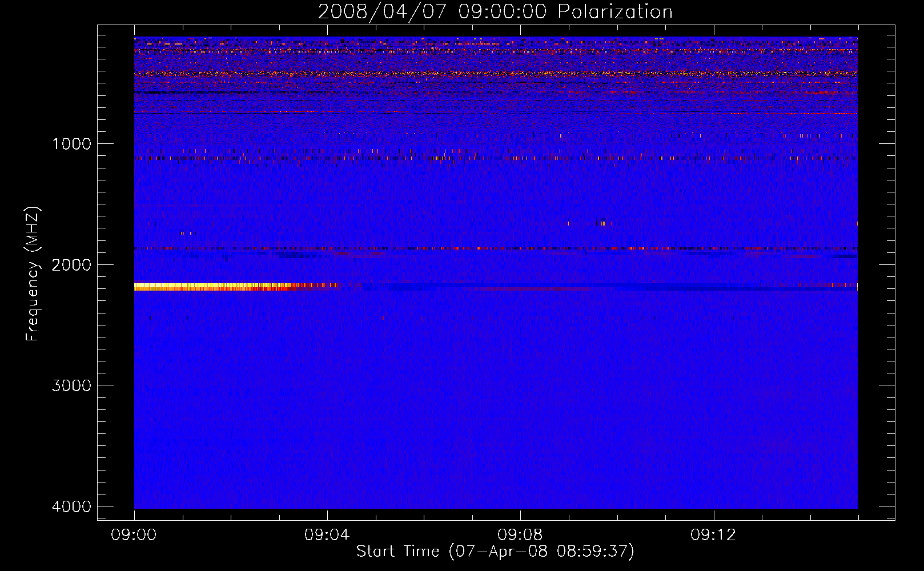Click the 09:00 time tick label

(x=134, y=535)
